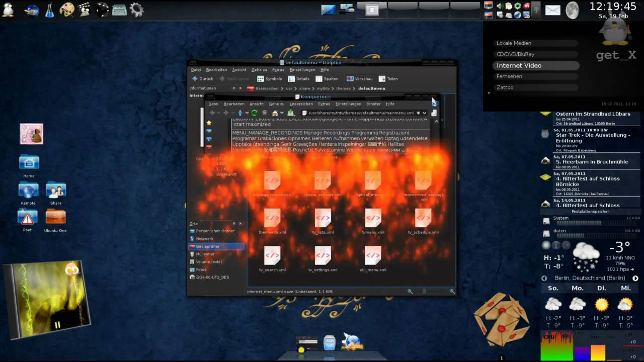This screenshot has width=644, height=362.
Task: Switch Dolphin to Symbole icon view
Action: pyautogui.click(x=270, y=78)
